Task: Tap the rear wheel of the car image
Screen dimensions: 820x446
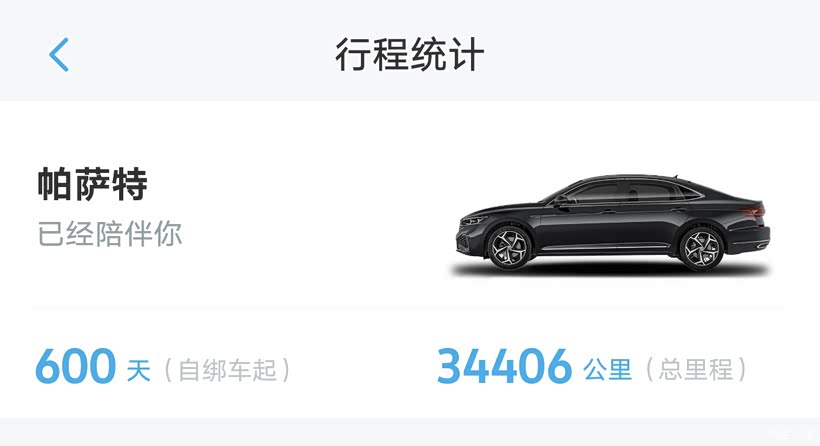Action: coord(701,248)
